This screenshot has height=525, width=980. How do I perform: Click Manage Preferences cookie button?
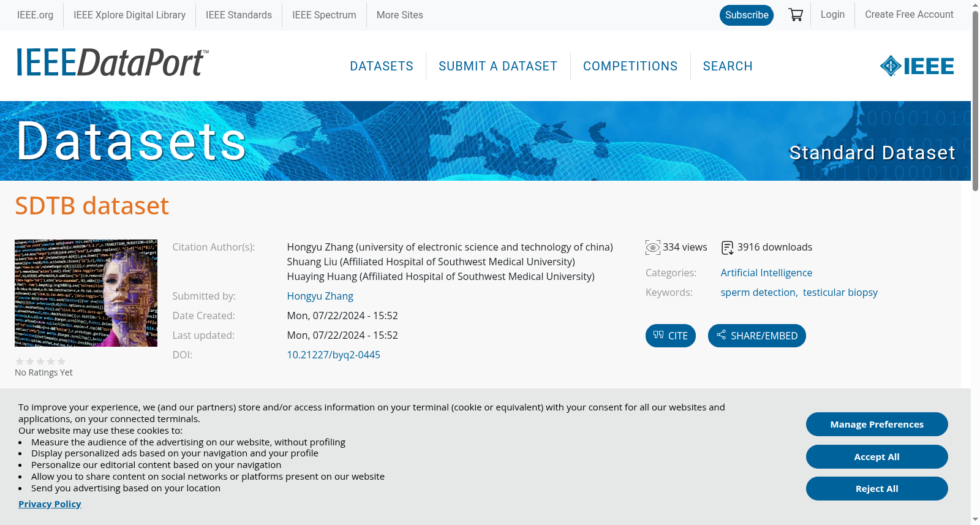point(877,424)
